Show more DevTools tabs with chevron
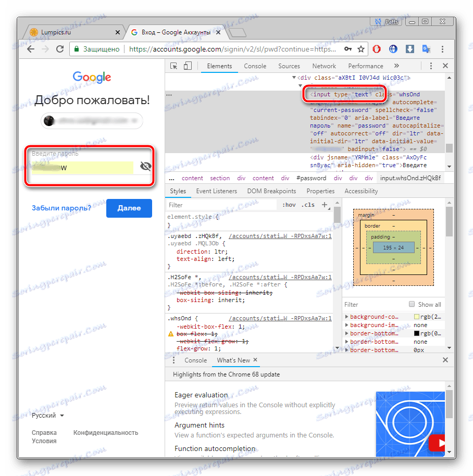Image resolution: width=473 pixels, height=476 pixels. 396,66
